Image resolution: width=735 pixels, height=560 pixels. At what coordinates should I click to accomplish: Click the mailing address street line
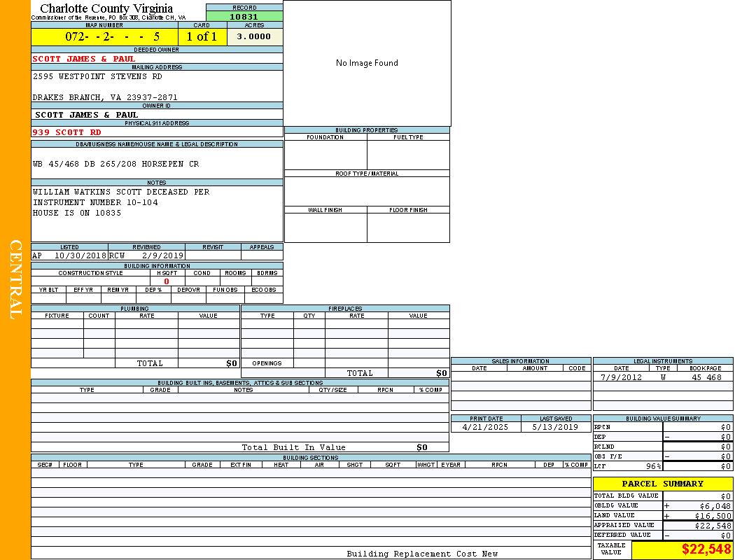[x=97, y=76]
